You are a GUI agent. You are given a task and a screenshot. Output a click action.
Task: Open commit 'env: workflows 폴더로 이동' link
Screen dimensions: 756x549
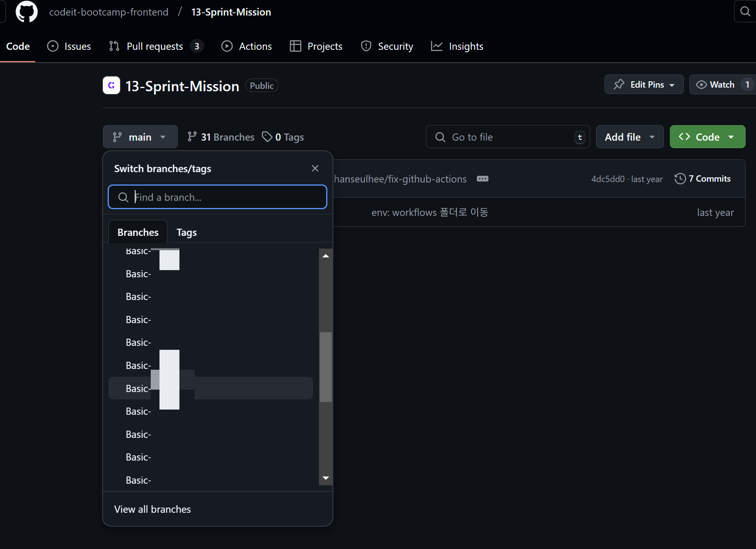430,212
